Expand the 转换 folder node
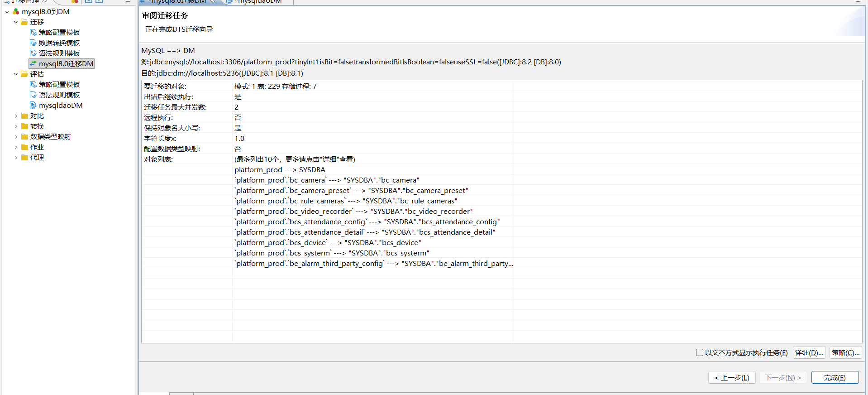This screenshot has width=868, height=395. click(16, 126)
